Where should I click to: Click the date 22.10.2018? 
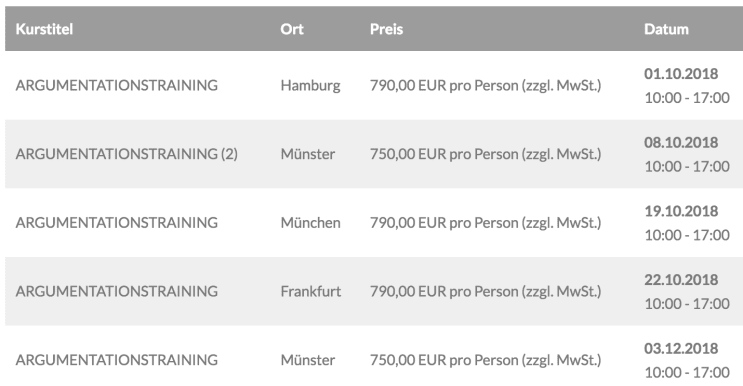681,280
